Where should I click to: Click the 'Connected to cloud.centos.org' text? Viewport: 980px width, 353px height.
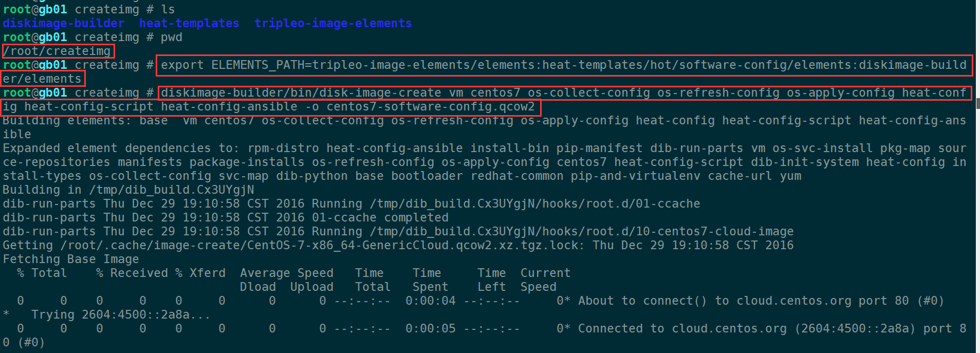[682, 328]
